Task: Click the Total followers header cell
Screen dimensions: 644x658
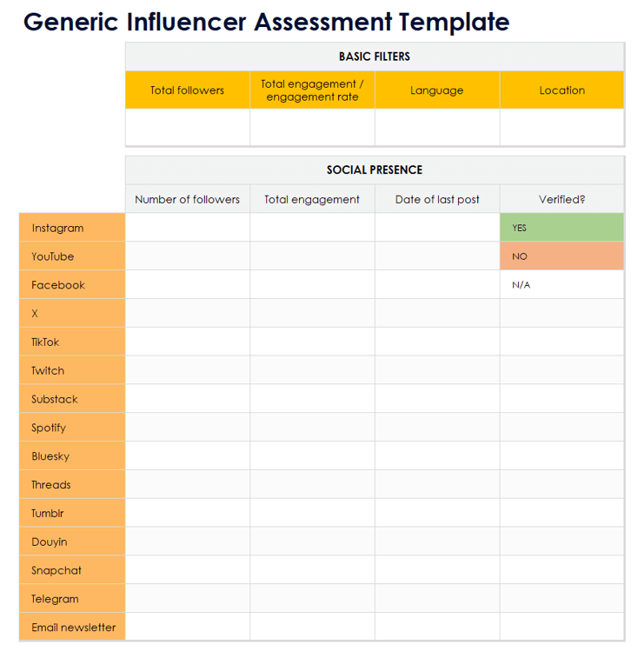Action: (x=187, y=90)
